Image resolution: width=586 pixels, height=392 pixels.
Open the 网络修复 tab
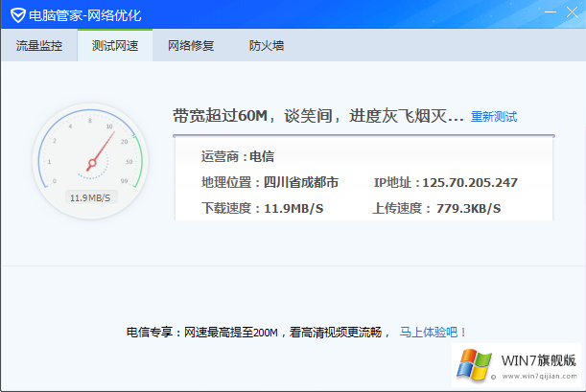point(191,46)
